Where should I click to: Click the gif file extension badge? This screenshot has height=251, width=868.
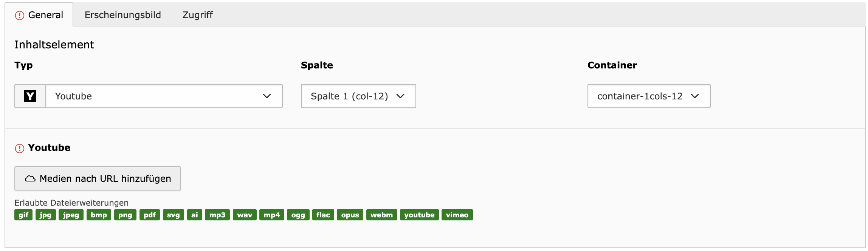(x=23, y=215)
